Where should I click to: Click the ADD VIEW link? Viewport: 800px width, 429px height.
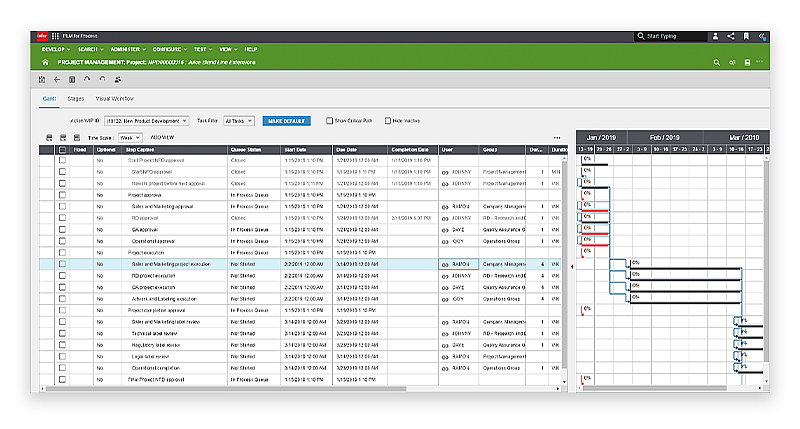tap(162, 137)
